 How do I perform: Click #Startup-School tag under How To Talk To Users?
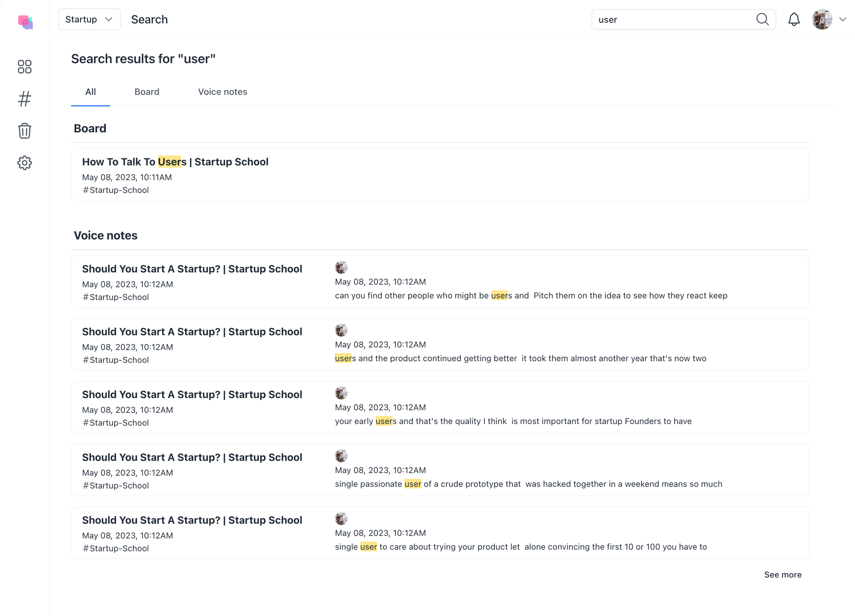coord(116,190)
